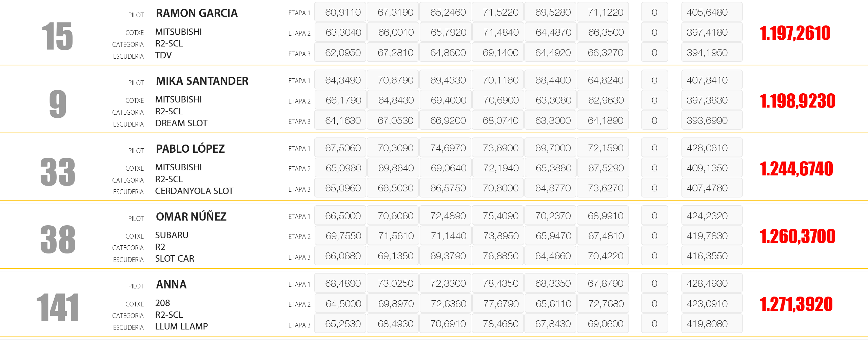Screen dimensions: 868x340
Task: Click the SUBARU cotxe value
Action: pos(172,235)
